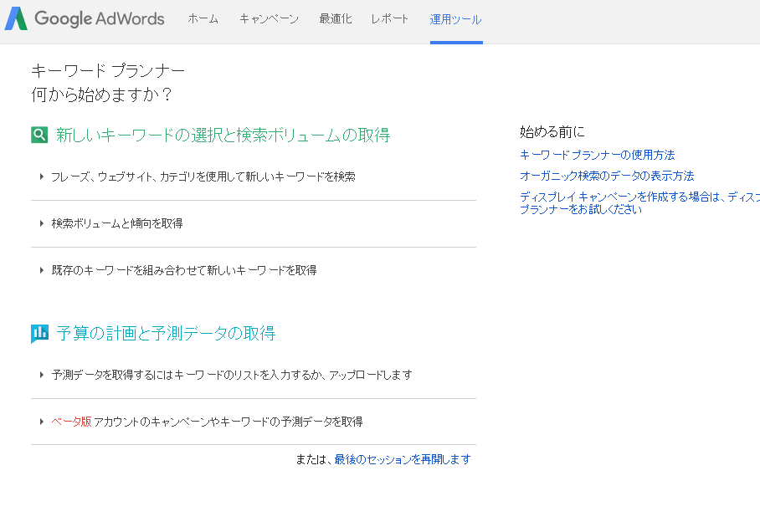Expand 検索ボリュームと傾向を取得 arrow
760x532 pixels.
click(x=42, y=223)
